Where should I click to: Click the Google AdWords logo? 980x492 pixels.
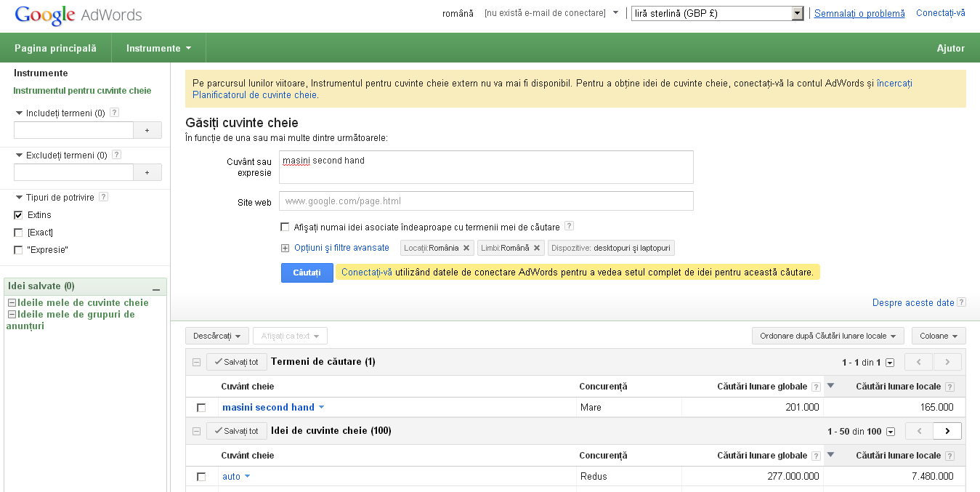78,15
